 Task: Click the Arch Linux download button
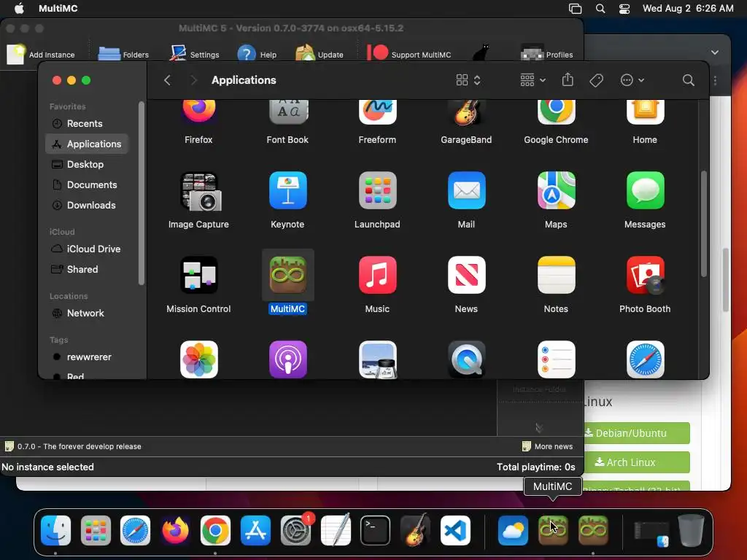pos(636,462)
